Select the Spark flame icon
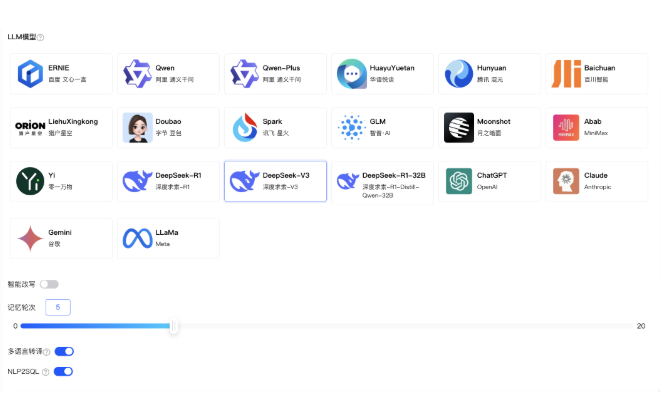This screenshot has width=660, height=420. click(245, 127)
